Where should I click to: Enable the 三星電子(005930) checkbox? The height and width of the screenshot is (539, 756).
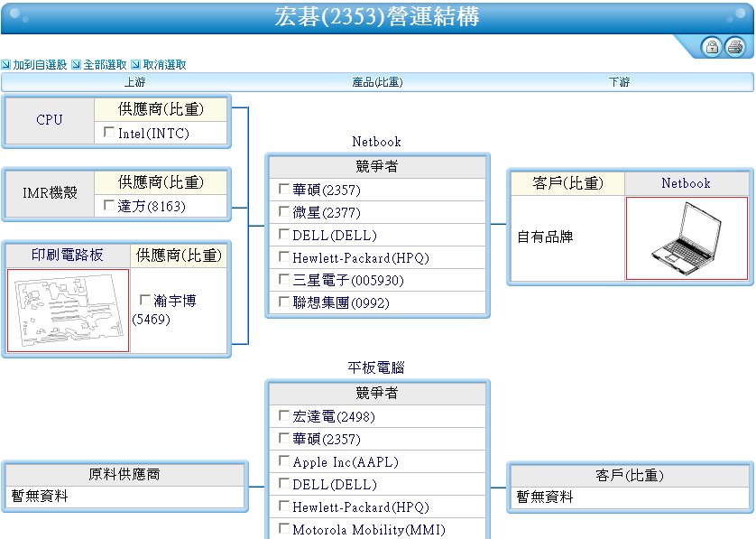(284, 279)
